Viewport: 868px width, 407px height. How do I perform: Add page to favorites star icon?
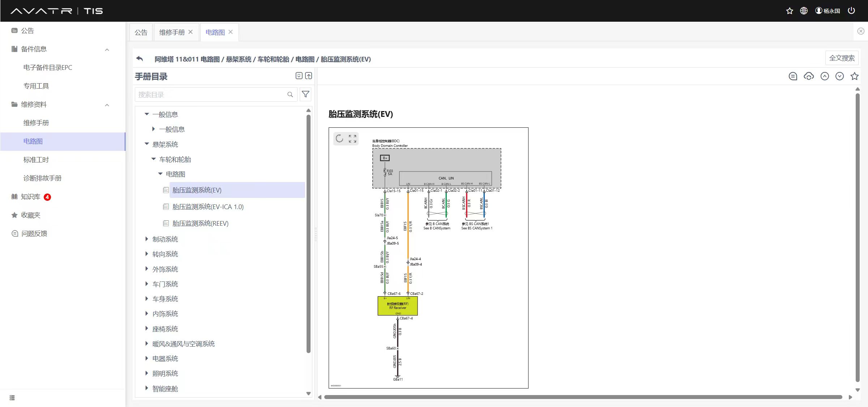pos(854,76)
